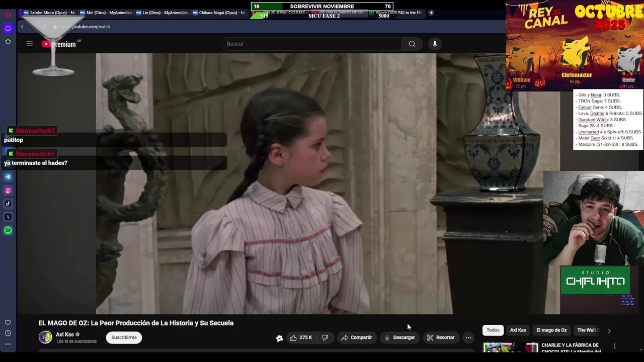Dislike the video with thumbs-down
Viewport: 644px width, 362px height.
coord(325,338)
